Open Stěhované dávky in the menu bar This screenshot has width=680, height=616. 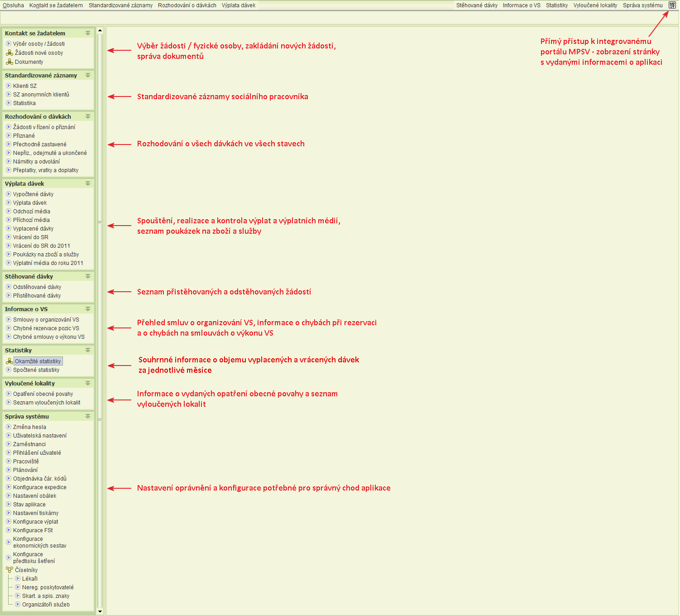477,5
